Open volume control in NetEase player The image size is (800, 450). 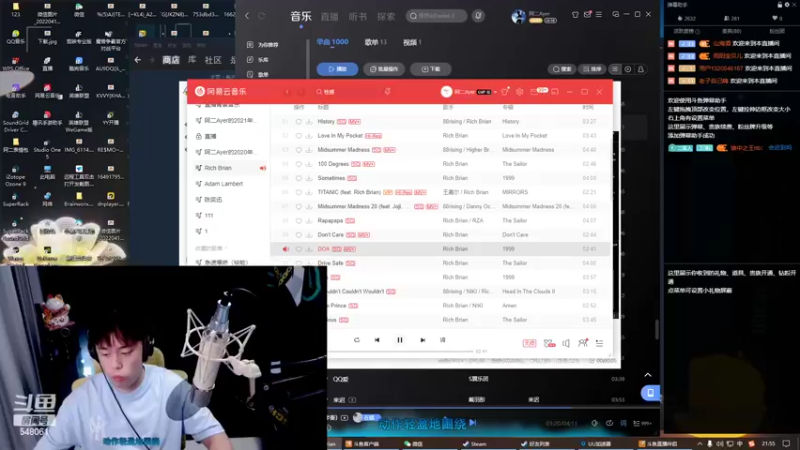click(x=566, y=343)
